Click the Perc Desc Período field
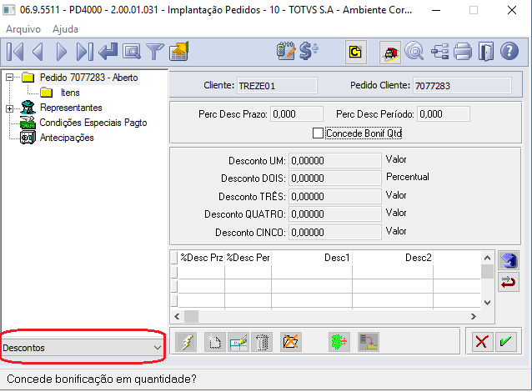The height and width of the screenshot is (392, 532). click(444, 114)
